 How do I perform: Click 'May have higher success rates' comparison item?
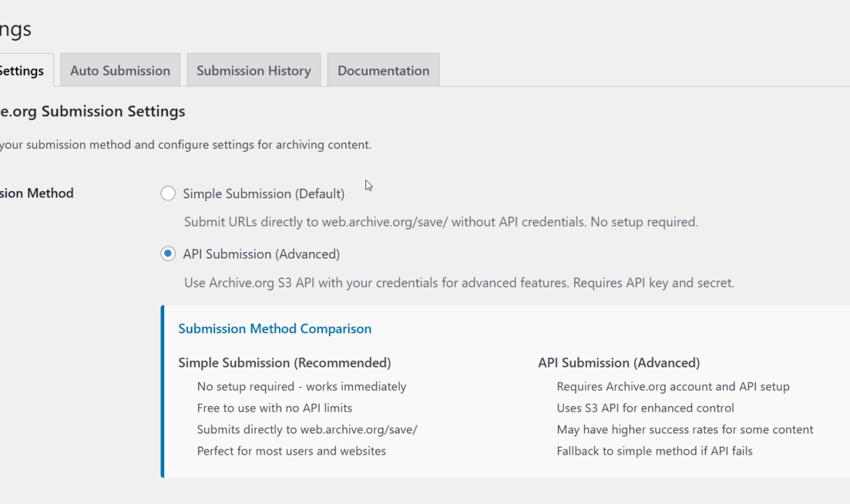click(x=684, y=429)
